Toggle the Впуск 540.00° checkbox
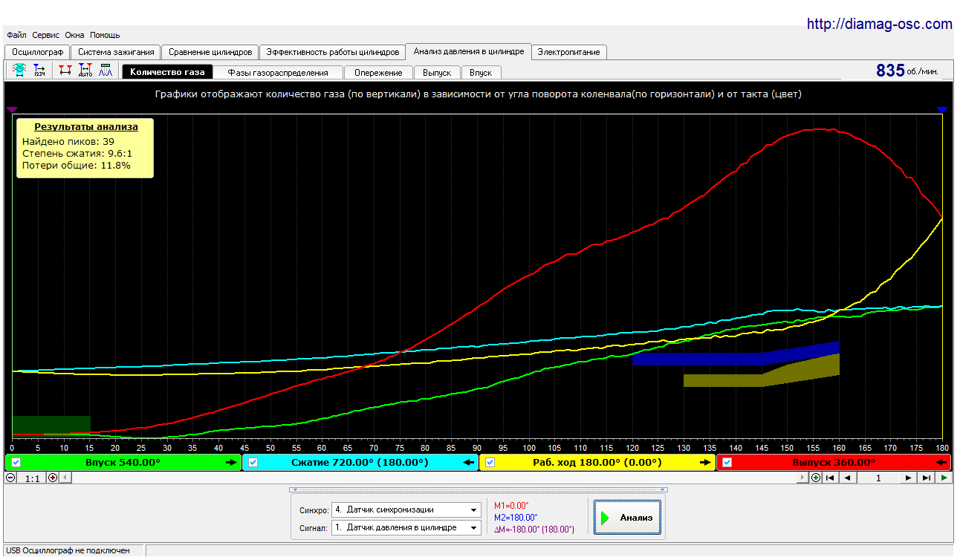 [16, 462]
